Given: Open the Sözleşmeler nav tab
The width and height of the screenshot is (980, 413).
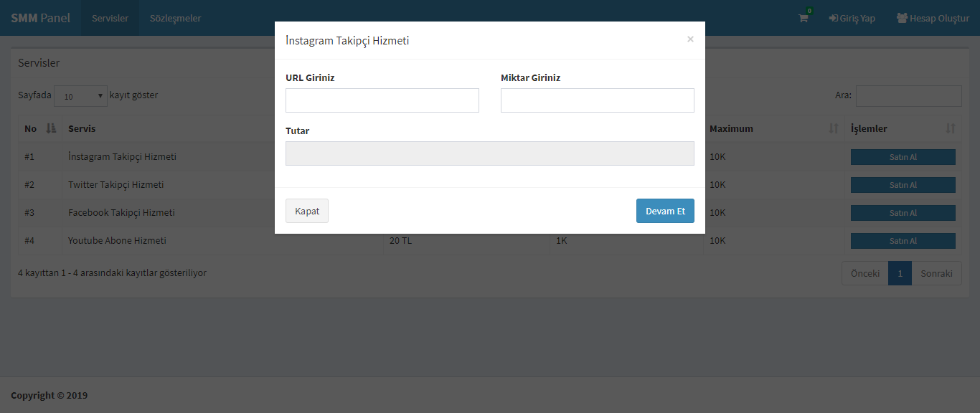Looking at the screenshot, I should (x=175, y=18).
